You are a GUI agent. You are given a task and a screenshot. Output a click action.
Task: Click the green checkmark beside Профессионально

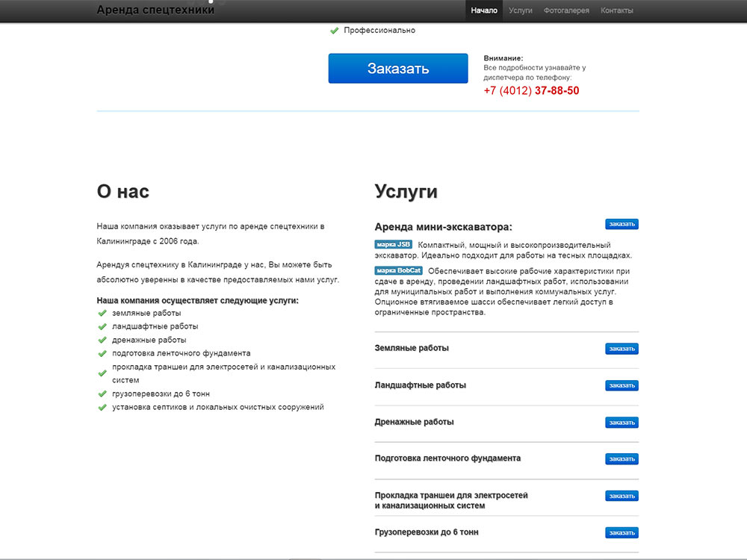click(x=335, y=31)
